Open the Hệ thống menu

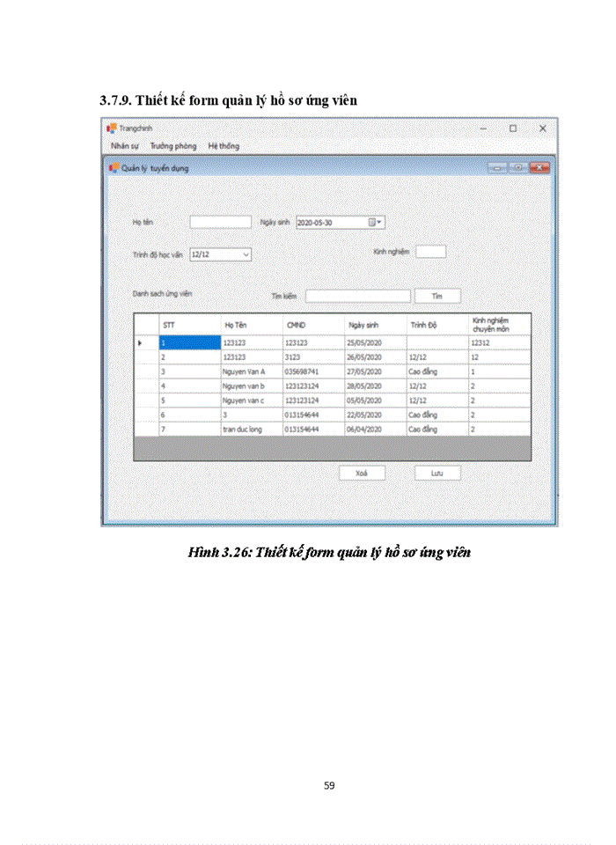click(224, 146)
